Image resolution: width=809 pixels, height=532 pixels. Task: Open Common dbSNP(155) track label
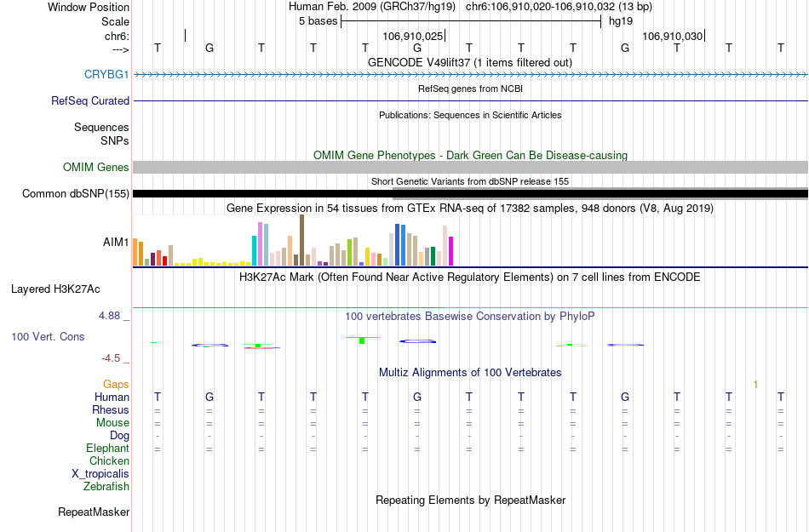(75, 194)
